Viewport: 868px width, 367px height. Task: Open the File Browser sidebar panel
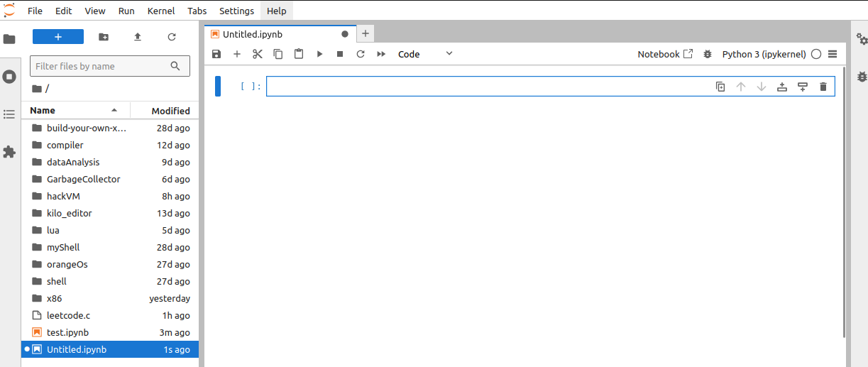[x=9, y=39]
